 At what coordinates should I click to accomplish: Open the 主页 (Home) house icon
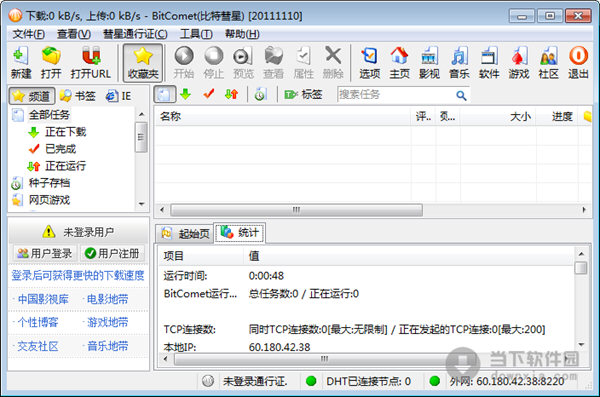399,62
